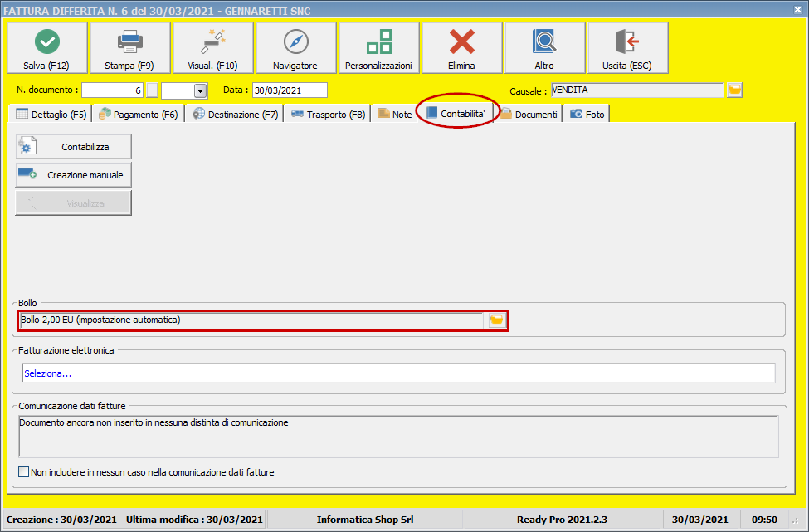Open folder icon beside Bollo field
The height and width of the screenshot is (532, 809).
click(496, 320)
